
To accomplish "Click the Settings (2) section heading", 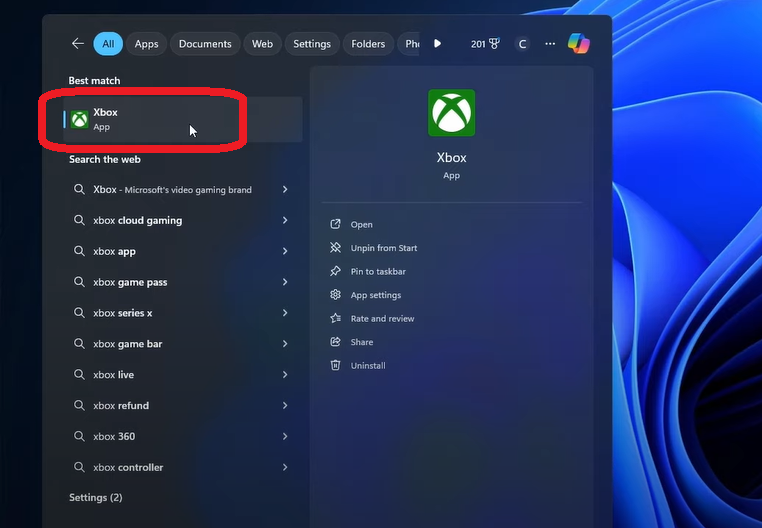I will click(x=96, y=497).
